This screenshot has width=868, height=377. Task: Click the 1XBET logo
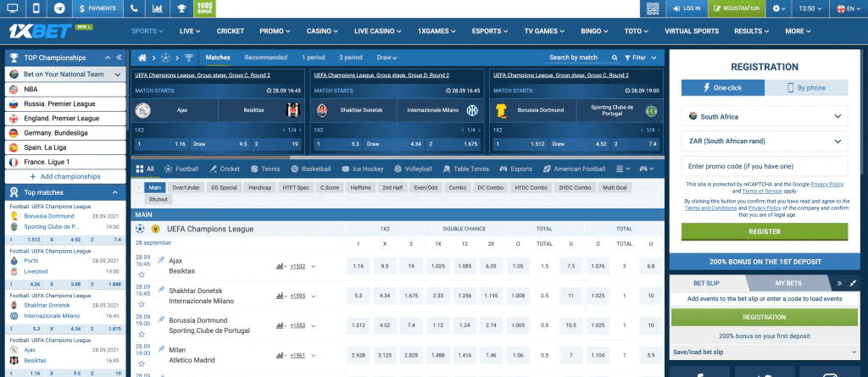tap(41, 31)
